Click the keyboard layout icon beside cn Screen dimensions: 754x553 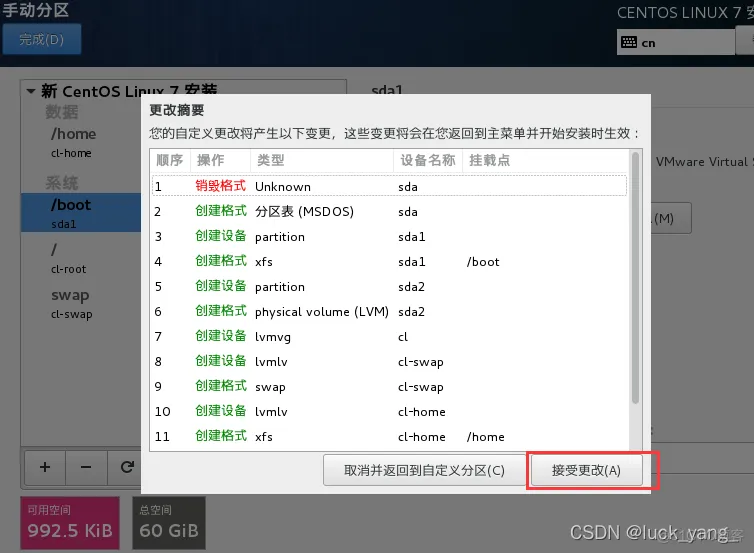(x=629, y=42)
